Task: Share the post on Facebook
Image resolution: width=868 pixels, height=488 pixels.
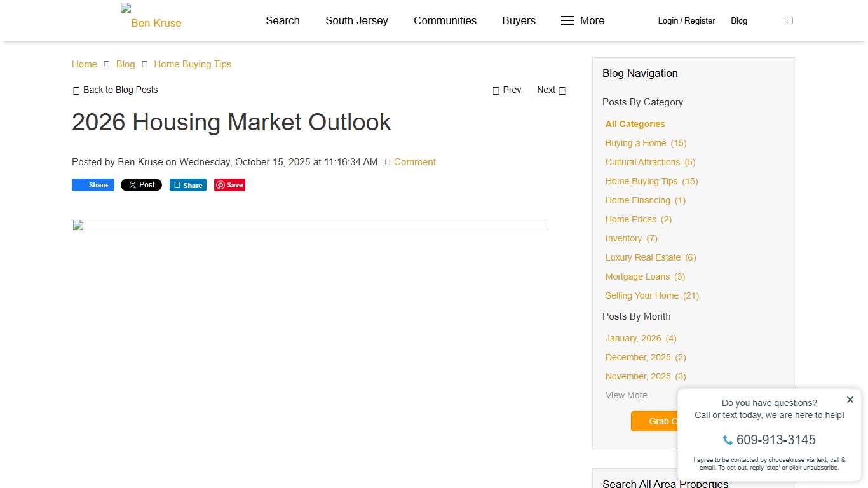Action: [x=93, y=185]
